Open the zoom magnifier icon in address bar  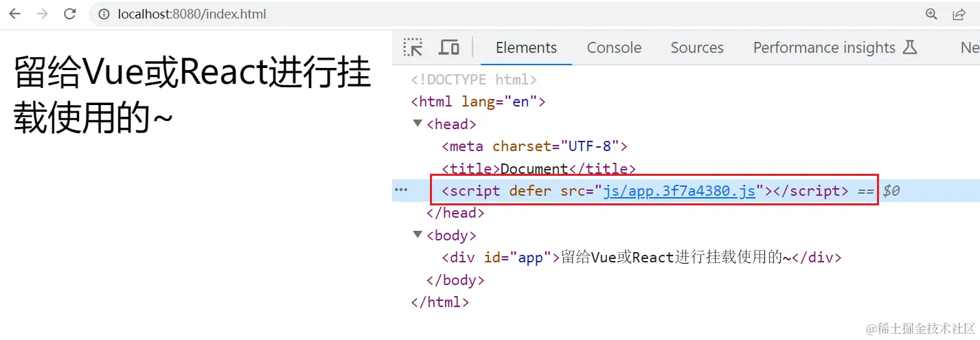[x=931, y=14]
